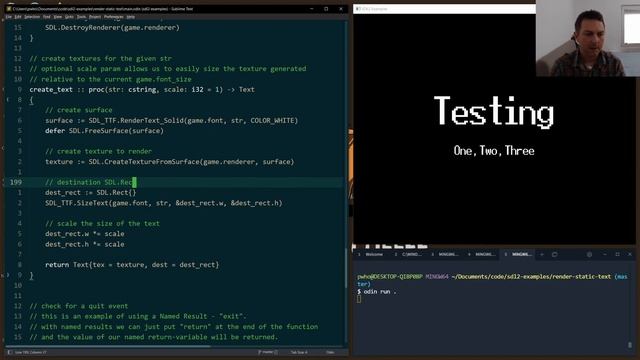Image resolution: width=640 pixels, height=360 pixels.
Task: Click the 'defer SDL.FreeSurface(surface)' line
Action: coord(104,131)
